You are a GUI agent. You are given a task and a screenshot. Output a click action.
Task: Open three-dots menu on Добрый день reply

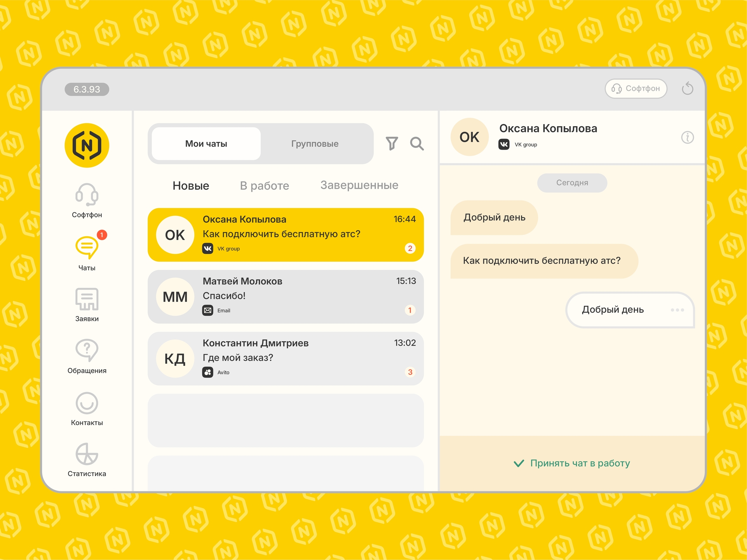(x=677, y=310)
